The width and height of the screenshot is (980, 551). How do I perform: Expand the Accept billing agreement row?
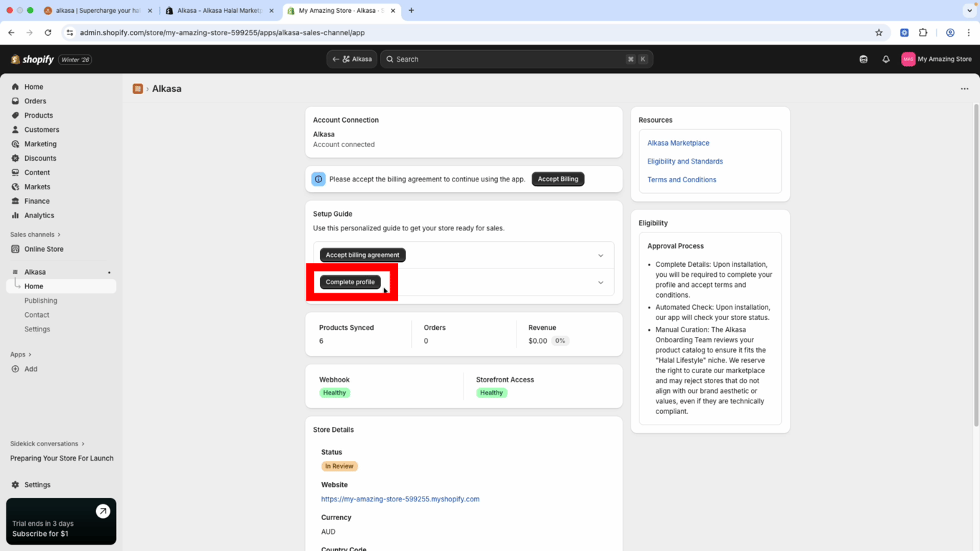click(600, 255)
